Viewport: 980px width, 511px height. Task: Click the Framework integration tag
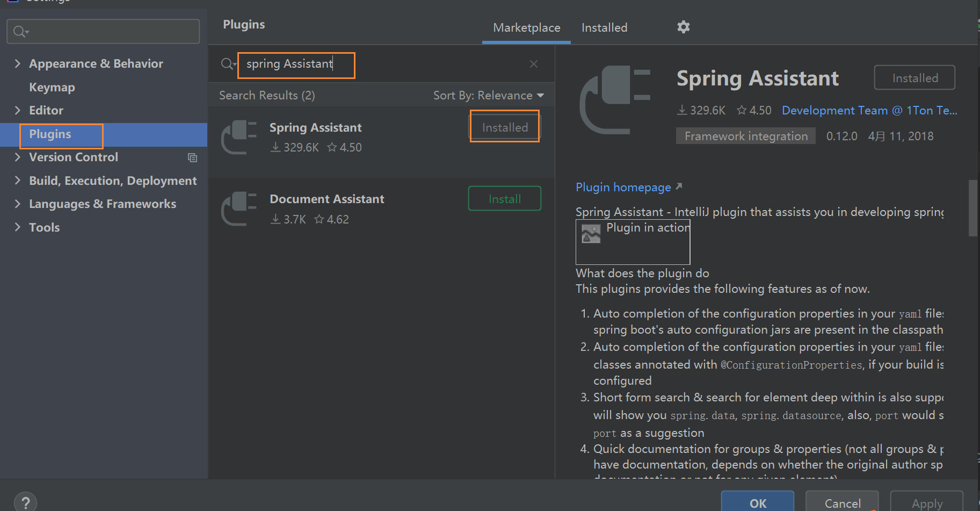point(746,136)
